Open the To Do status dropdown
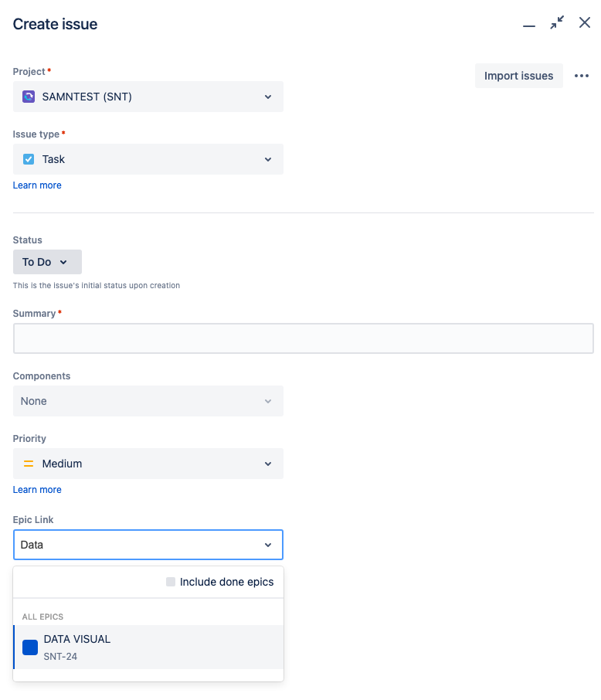 point(47,262)
